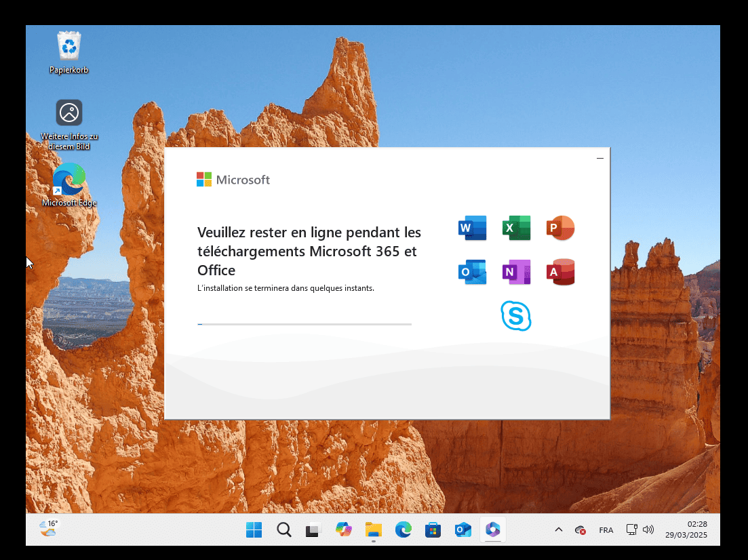
Task: Click the Skype icon in installer
Action: (x=516, y=316)
